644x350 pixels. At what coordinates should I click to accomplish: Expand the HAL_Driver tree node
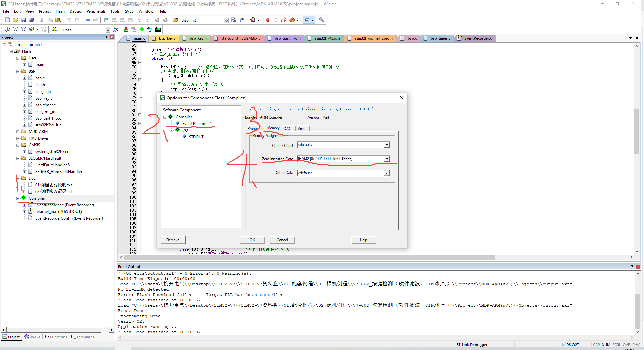point(18,138)
